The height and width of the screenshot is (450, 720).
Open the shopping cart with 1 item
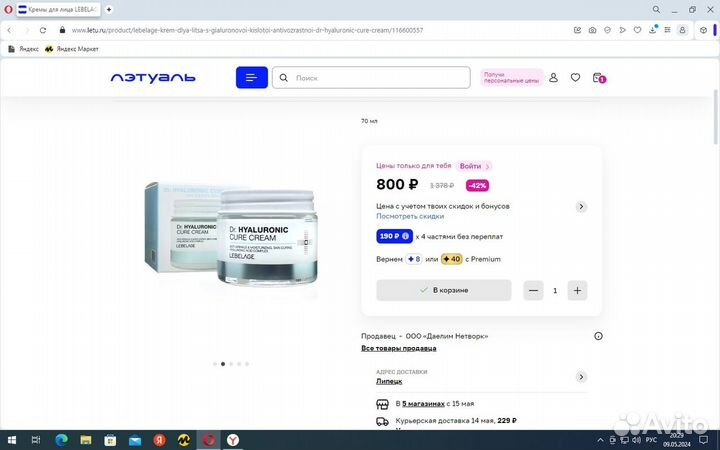598,78
